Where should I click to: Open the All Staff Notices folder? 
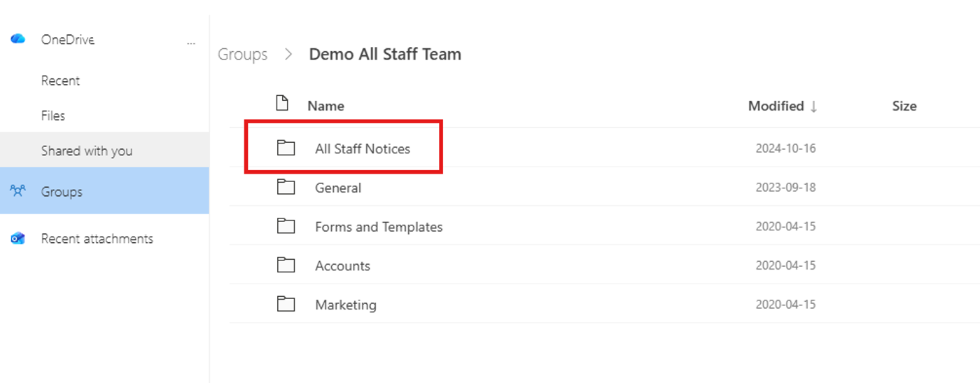363,148
